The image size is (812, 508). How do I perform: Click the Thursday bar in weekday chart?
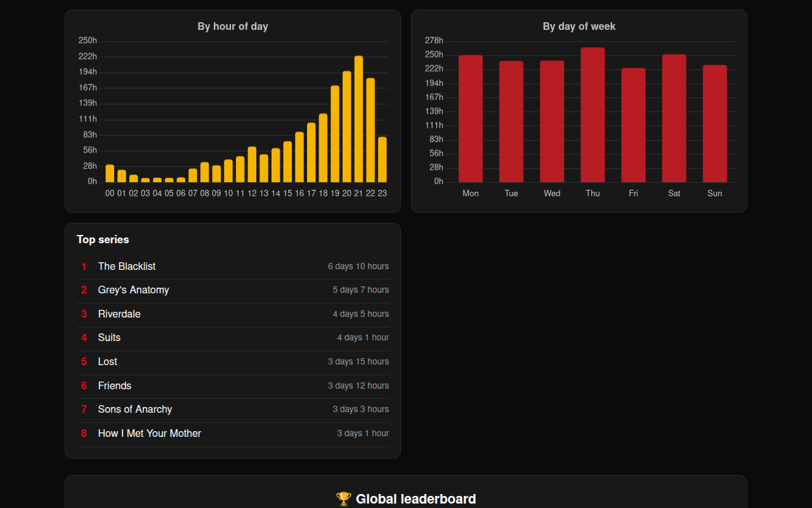tap(593, 115)
